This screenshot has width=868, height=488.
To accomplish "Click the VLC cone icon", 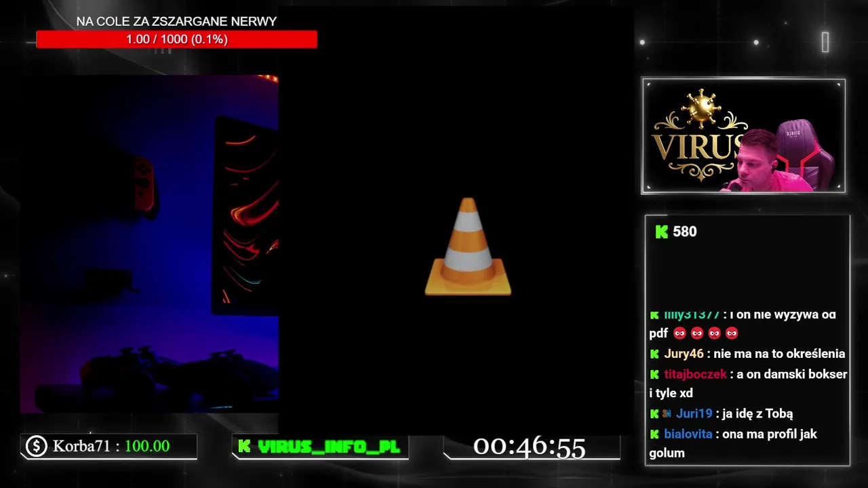I will pyautogui.click(x=468, y=247).
